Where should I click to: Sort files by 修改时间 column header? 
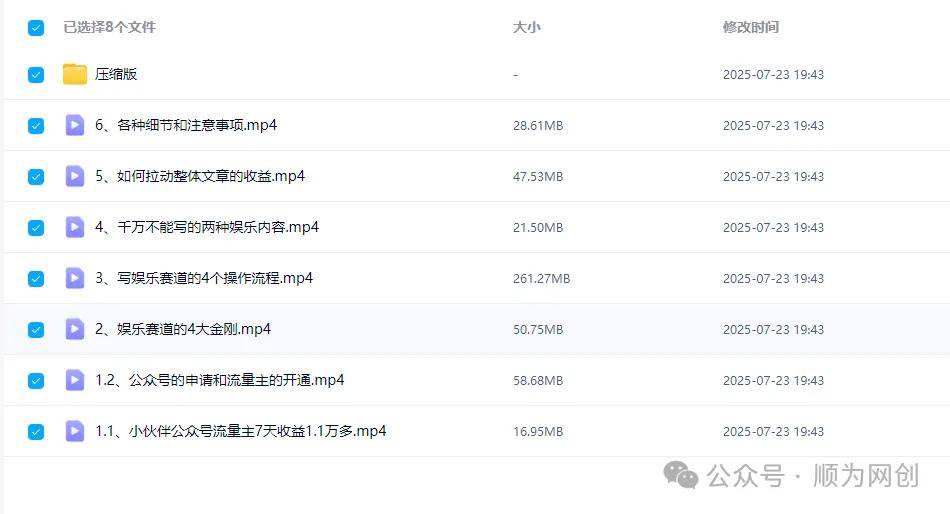pos(751,27)
